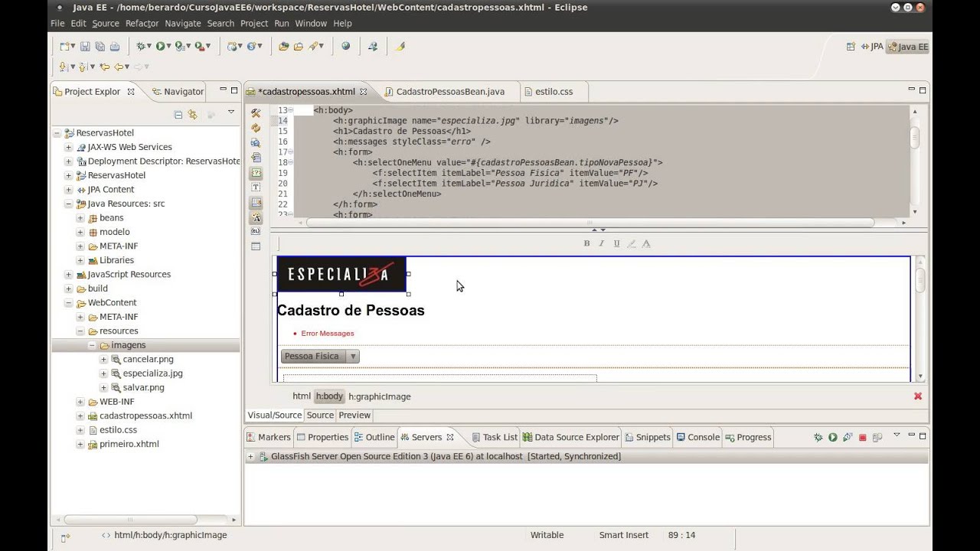Open the Run dropdown arrow in toolbar

point(169,46)
